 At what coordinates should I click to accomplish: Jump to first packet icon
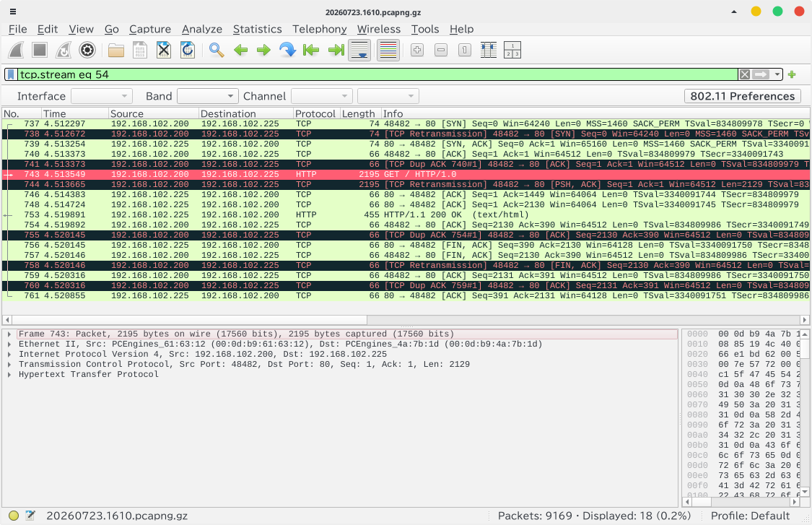point(311,51)
